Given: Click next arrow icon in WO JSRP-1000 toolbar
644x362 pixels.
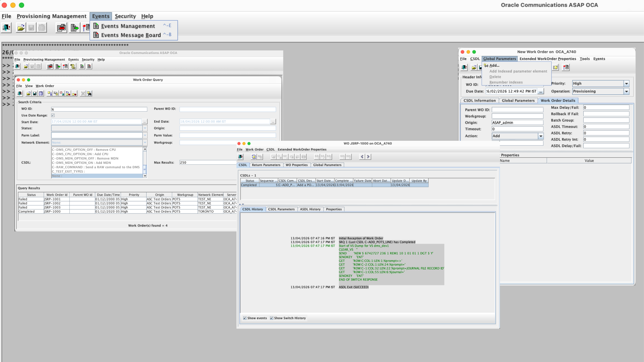Looking at the screenshot, I should tap(368, 157).
